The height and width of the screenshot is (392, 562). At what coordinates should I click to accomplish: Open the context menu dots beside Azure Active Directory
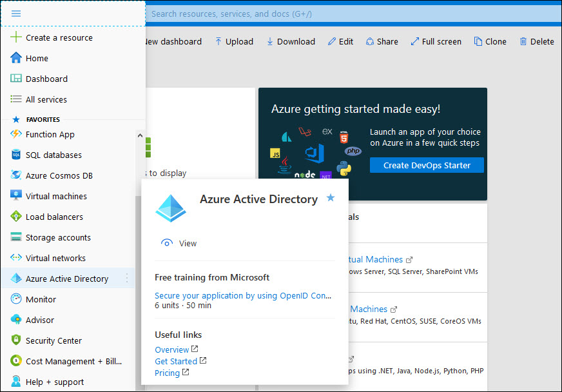[x=128, y=279]
